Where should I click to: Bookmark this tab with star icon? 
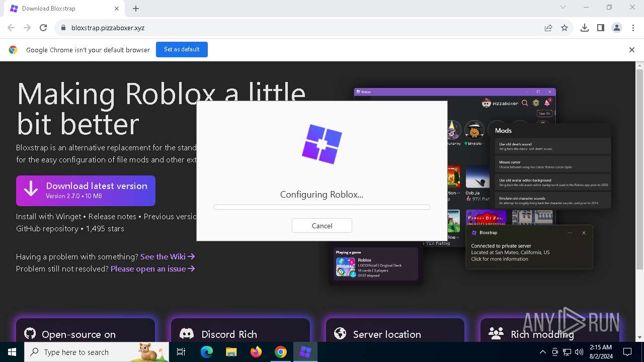(565, 28)
